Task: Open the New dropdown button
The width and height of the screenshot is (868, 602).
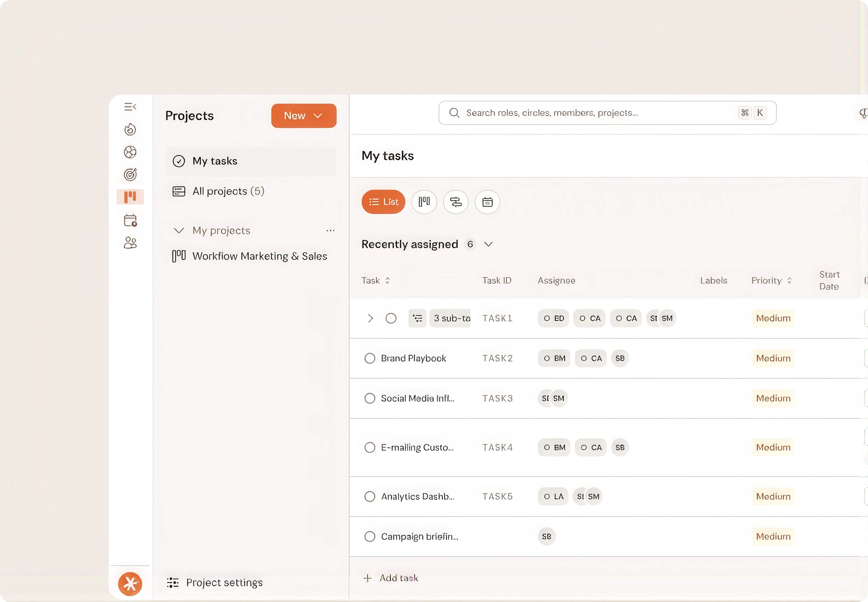Action: (x=304, y=116)
